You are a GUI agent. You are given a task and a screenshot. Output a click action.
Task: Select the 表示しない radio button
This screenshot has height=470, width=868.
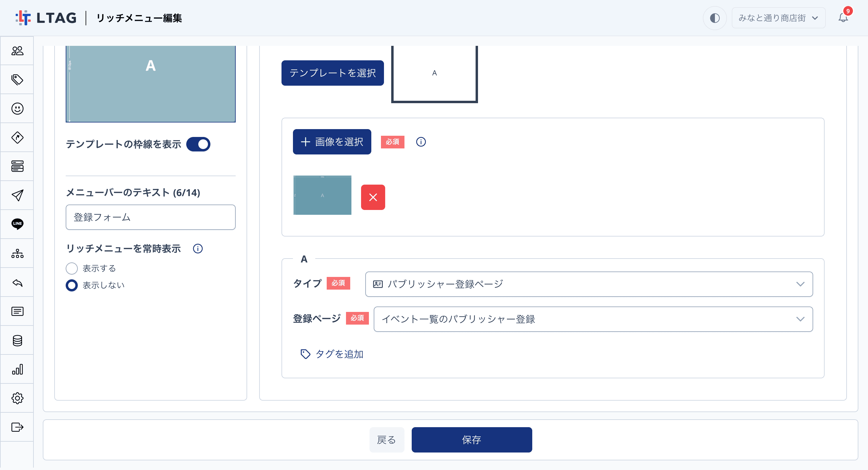(72, 286)
